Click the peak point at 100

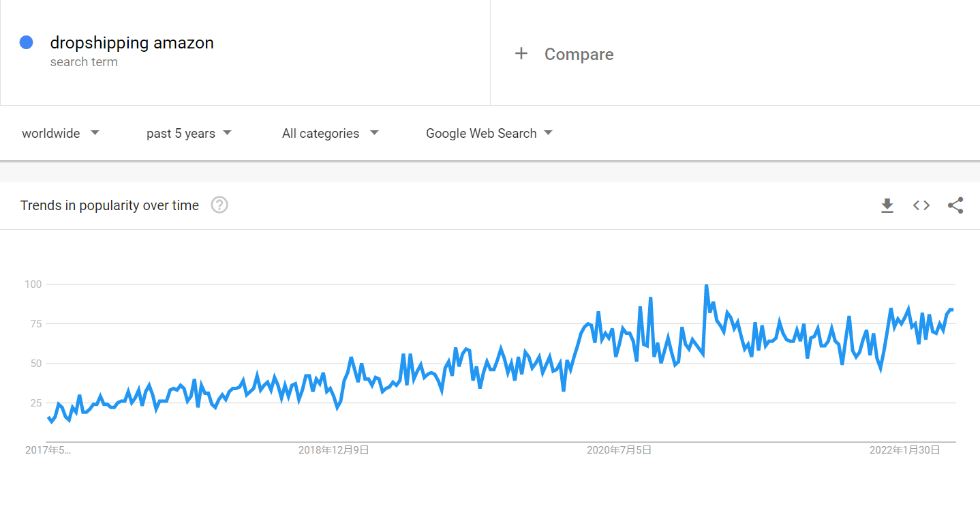tap(706, 286)
